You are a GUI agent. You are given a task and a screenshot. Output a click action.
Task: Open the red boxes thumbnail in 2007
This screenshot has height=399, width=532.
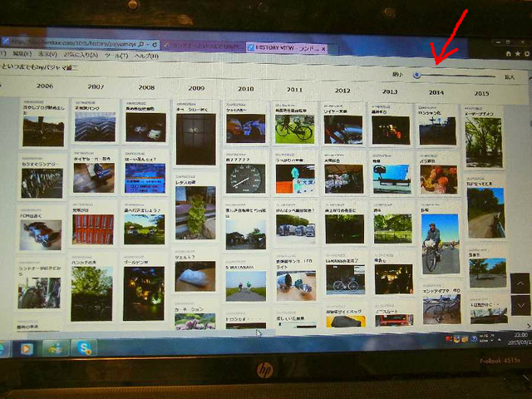[x=92, y=229]
